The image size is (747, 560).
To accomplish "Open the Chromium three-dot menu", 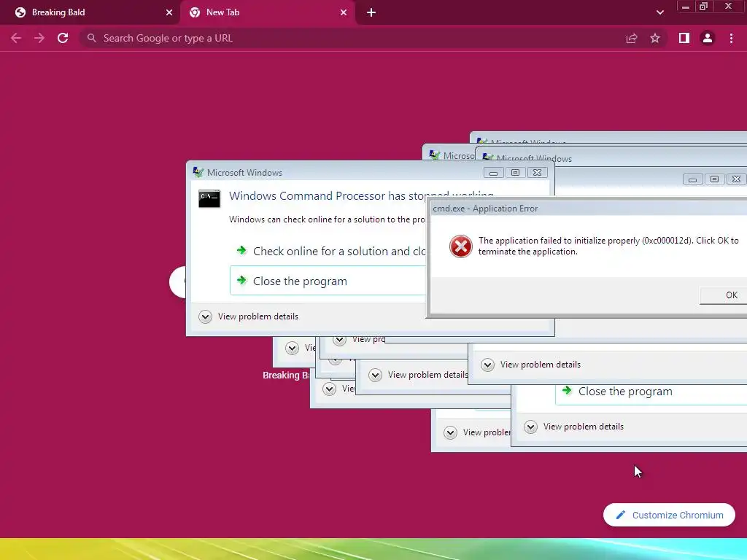I will (731, 38).
